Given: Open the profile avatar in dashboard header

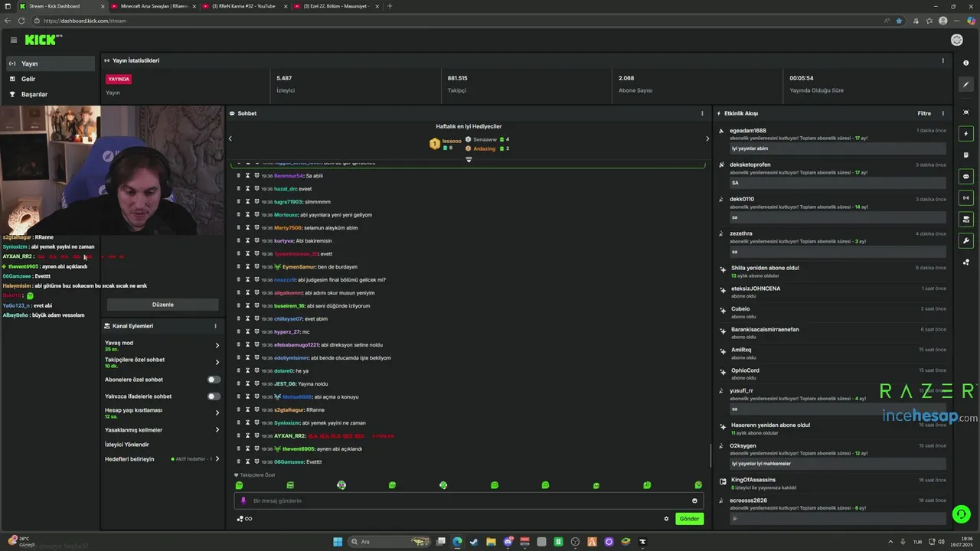Looking at the screenshot, I should [x=956, y=40].
